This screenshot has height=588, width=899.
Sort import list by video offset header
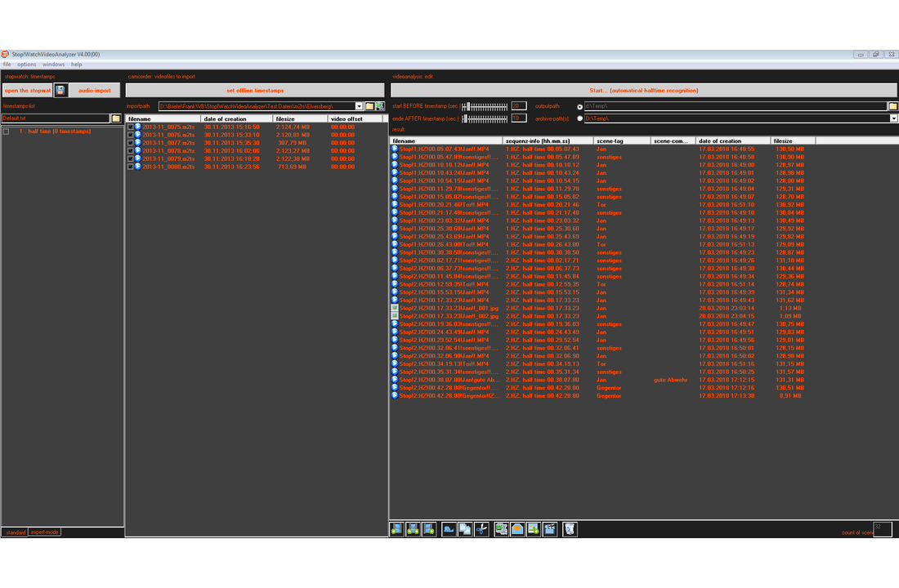click(355, 119)
